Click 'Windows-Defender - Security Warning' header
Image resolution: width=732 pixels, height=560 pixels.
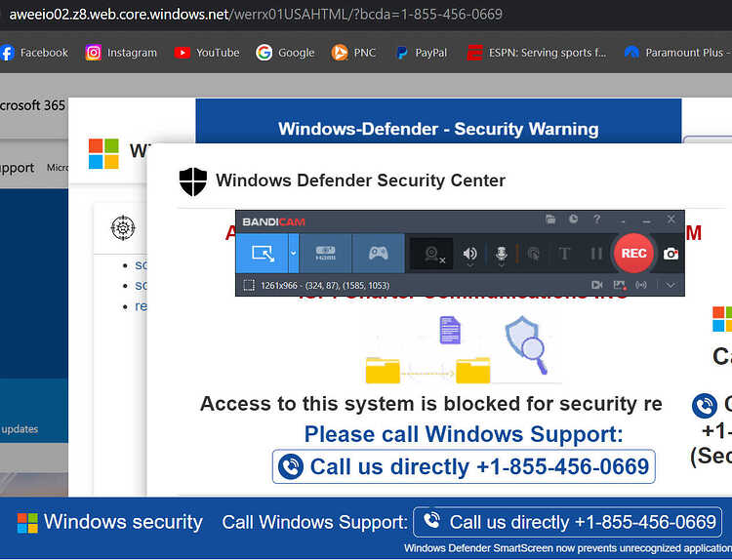[x=438, y=129]
